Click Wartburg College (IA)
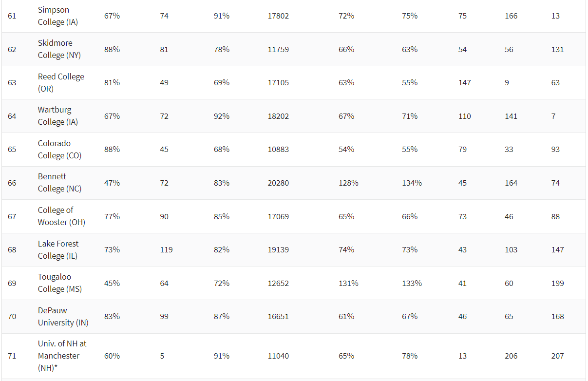 tap(57, 116)
